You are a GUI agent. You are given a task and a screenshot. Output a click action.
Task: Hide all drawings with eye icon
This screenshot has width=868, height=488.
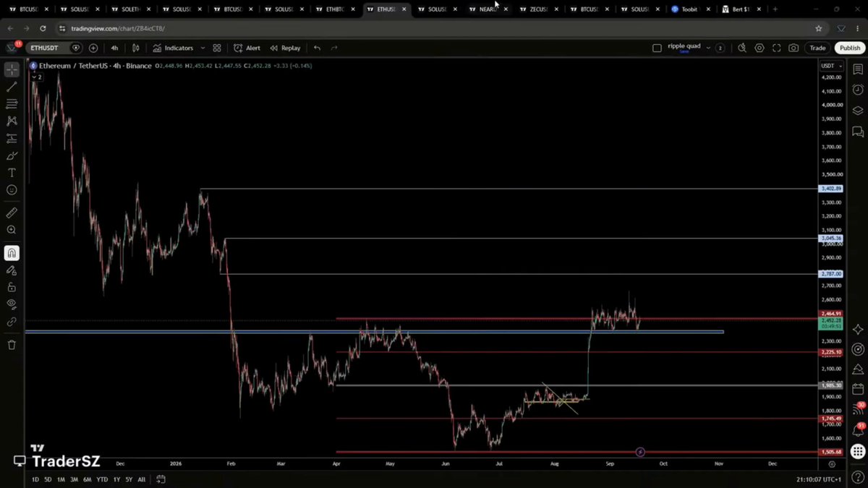12,304
